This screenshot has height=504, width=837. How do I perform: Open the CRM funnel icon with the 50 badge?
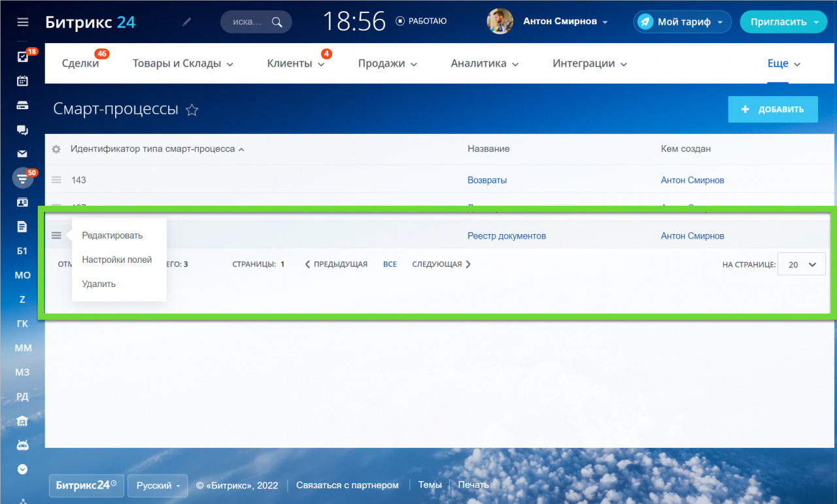pos(23,178)
